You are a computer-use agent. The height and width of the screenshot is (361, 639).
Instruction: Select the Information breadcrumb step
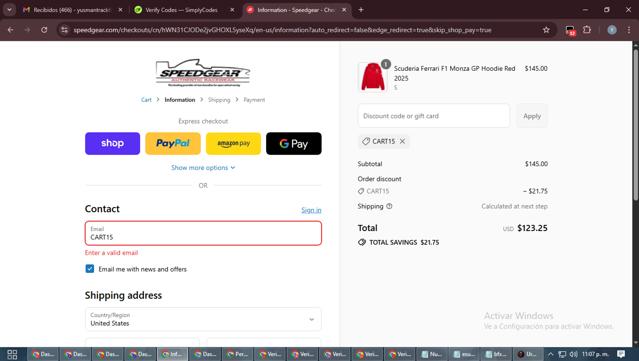180,100
